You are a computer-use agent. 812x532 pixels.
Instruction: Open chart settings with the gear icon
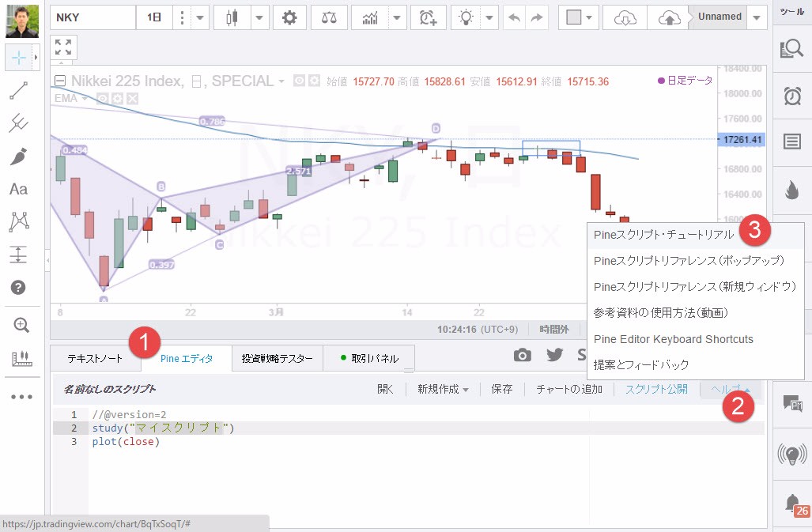click(x=289, y=17)
